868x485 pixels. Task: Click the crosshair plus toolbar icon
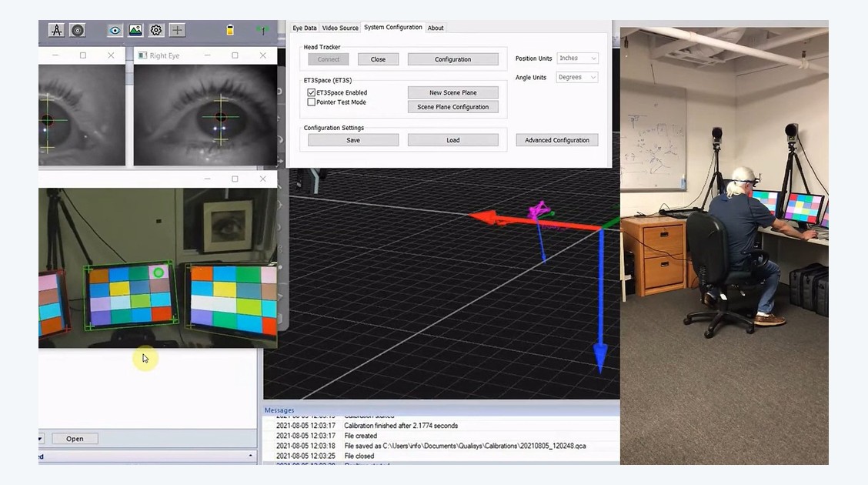pos(177,30)
